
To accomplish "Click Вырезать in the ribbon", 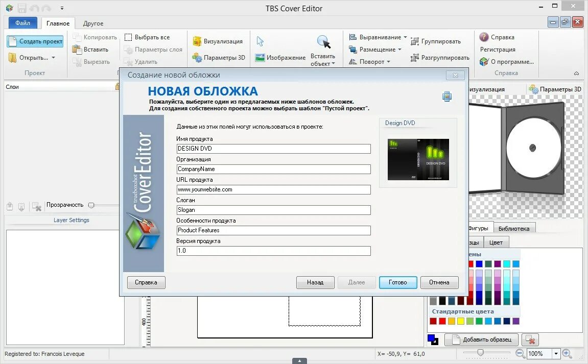I will (91, 61).
